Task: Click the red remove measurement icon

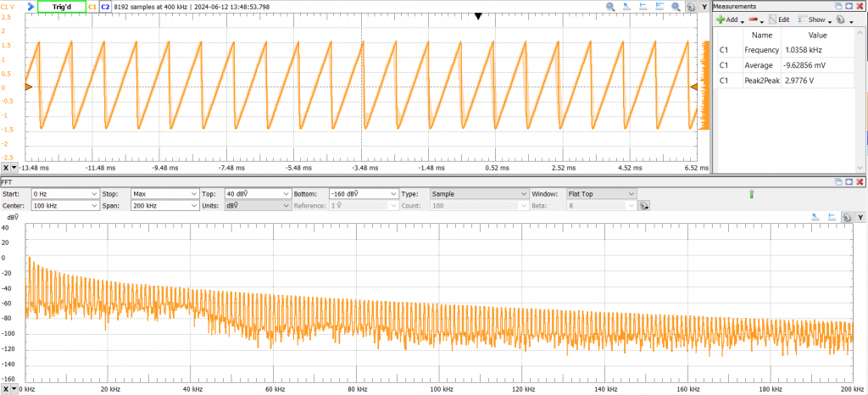Action: (753, 19)
